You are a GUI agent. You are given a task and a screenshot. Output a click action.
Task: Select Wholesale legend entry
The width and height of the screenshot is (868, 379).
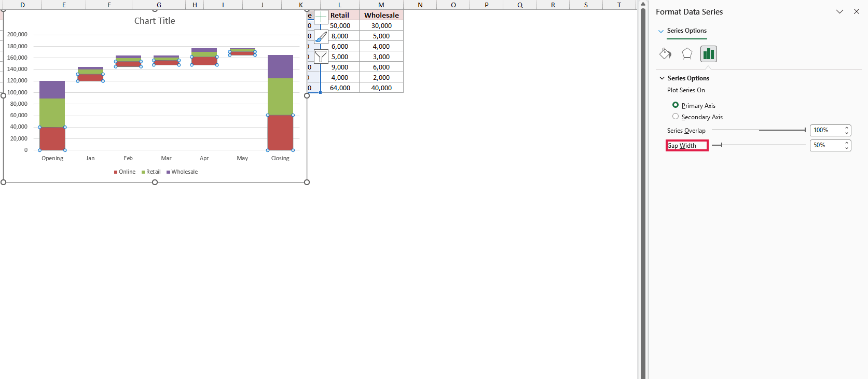[x=182, y=172]
